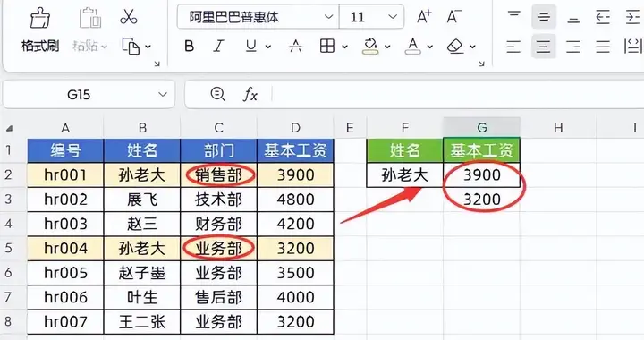Image resolution: width=644 pixels, height=340 pixels.
Task: Click the 编号 header cell
Action: coord(65,150)
